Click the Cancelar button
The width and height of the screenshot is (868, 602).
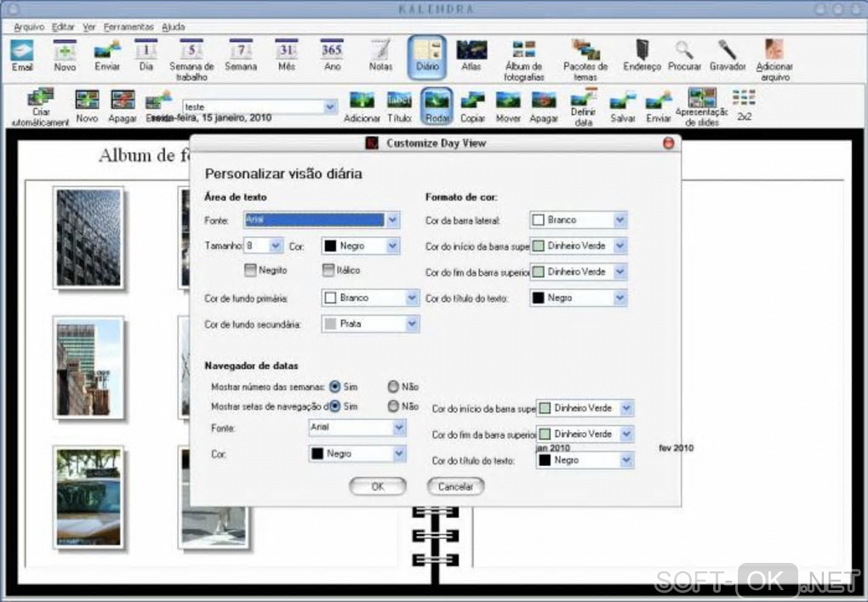[x=455, y=486]
